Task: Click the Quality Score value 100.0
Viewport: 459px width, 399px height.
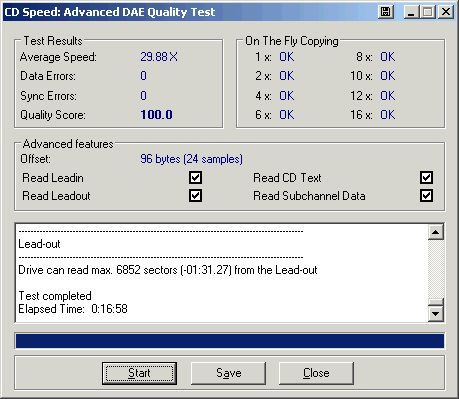Action: pos(156,115)
